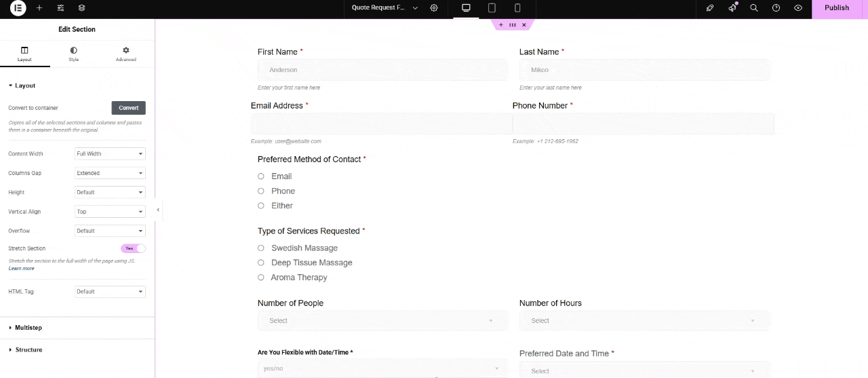
Task: Click the Last Name input field
Action: tap(644, 70)
